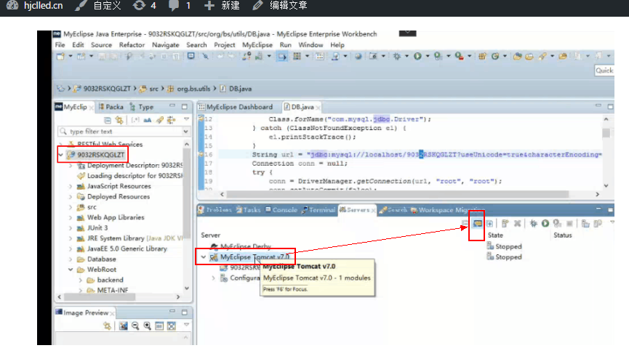Switch to the Packa explorer tab
The width and height of the screenshot is (629, 364).
click(x=111, y=107)
